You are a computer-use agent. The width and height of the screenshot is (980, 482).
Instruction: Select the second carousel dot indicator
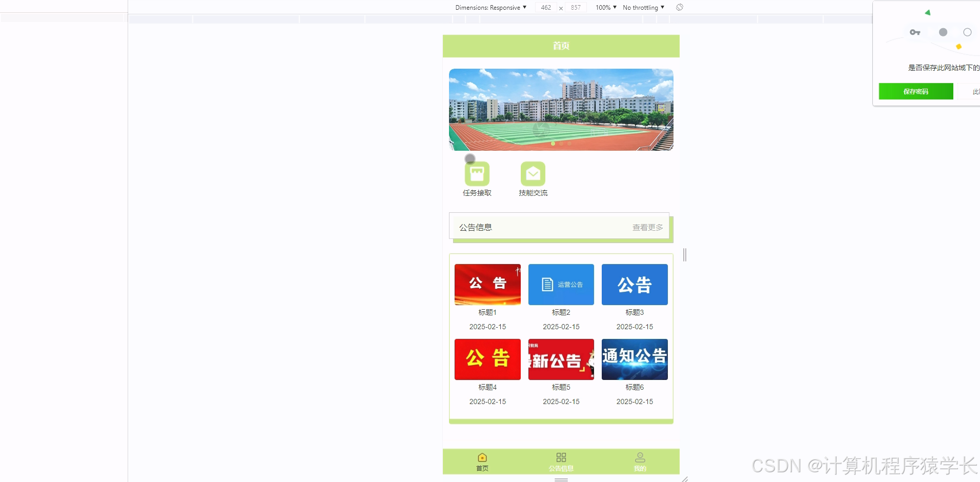tap(561, 144)
